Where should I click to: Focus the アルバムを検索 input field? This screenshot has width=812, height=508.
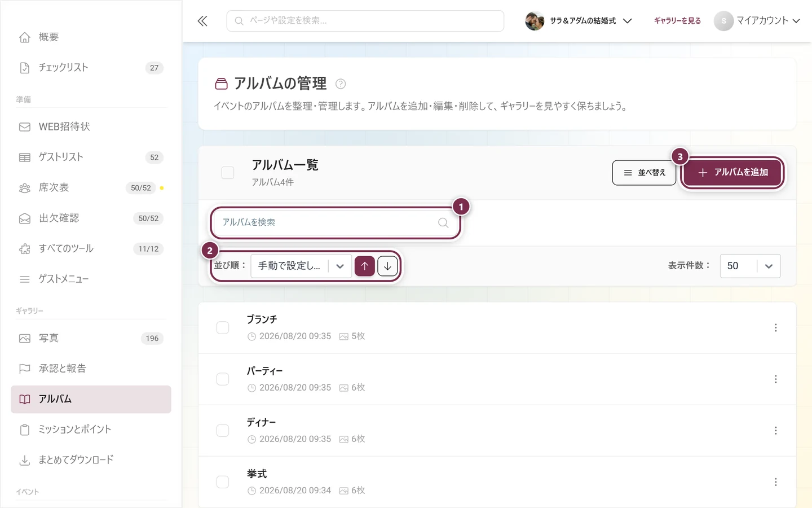point(336,222)
